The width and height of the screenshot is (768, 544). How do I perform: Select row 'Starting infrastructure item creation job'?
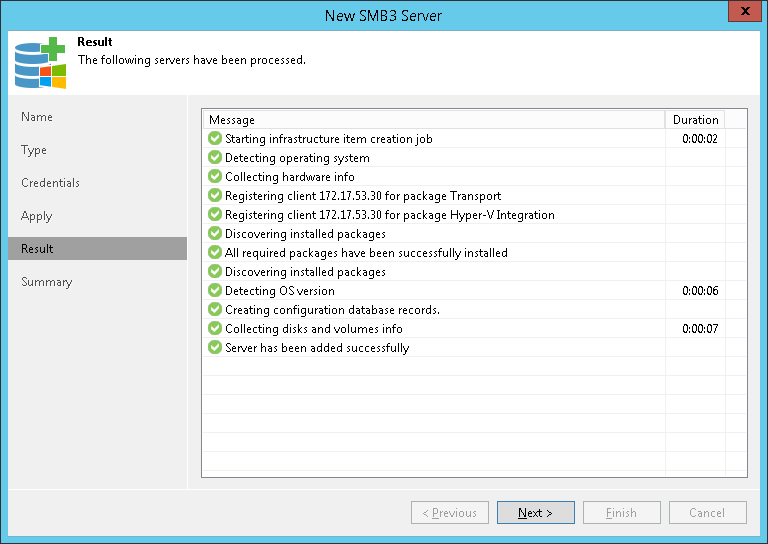coord(474,139)
